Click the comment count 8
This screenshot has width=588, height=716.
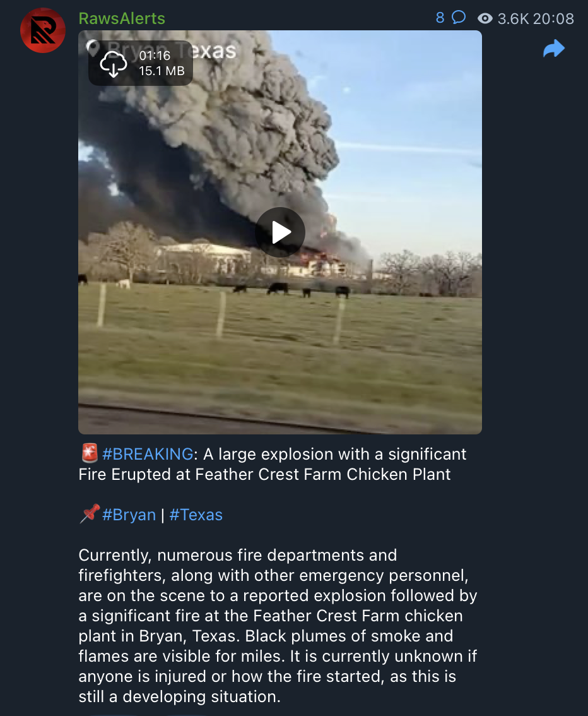[x=440, y=18]
